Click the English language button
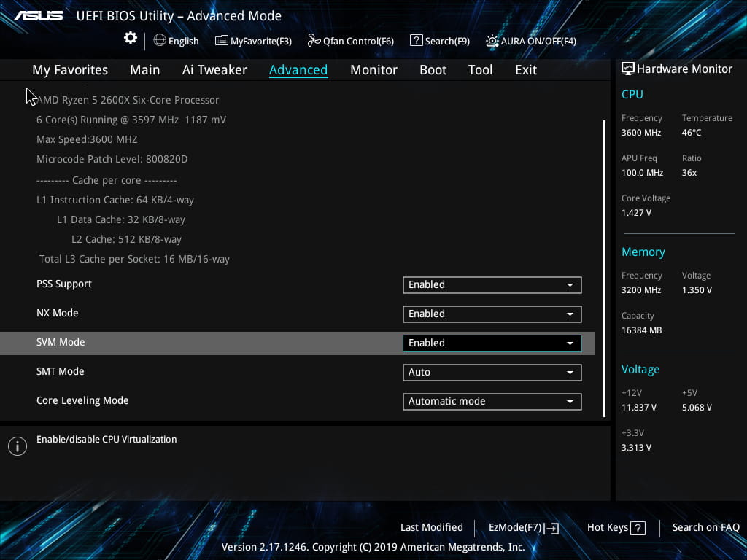Viewport: 747px width, 560px height. 177,41
